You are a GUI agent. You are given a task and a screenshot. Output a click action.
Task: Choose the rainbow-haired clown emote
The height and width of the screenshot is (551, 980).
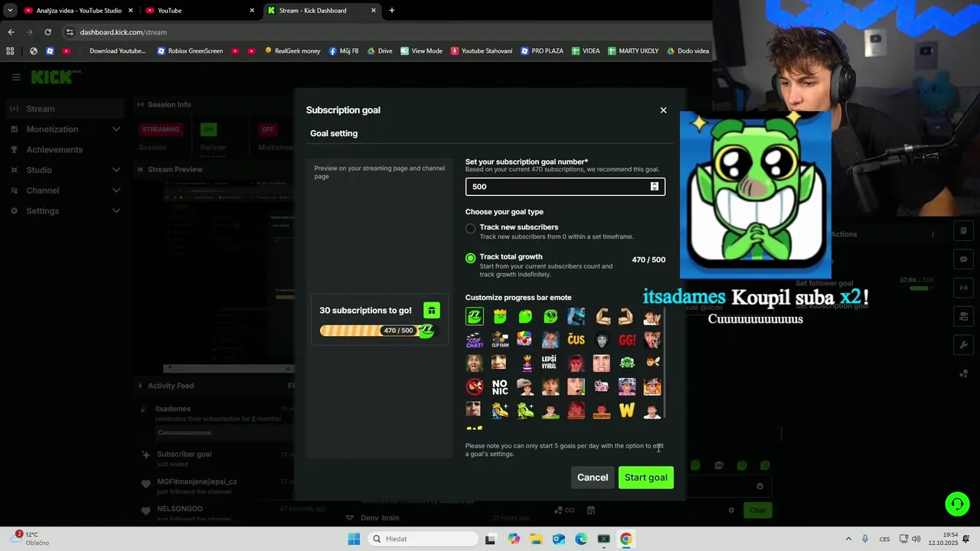point(525,340)
